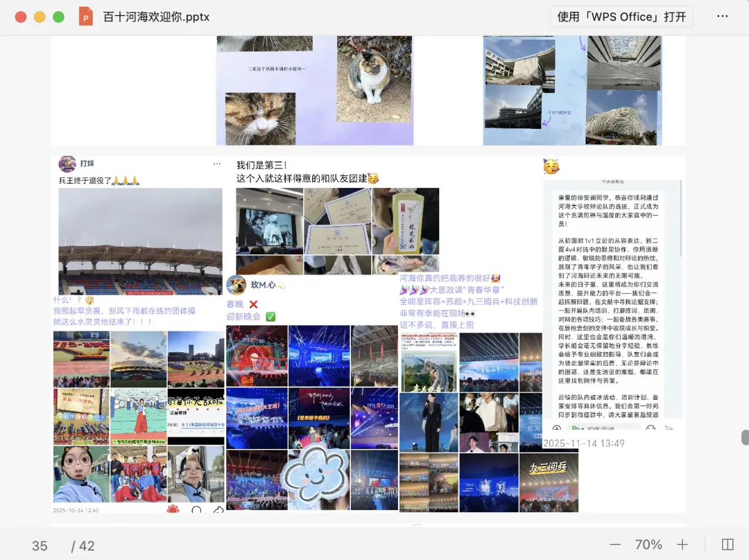Click the username 打烊

87,164
